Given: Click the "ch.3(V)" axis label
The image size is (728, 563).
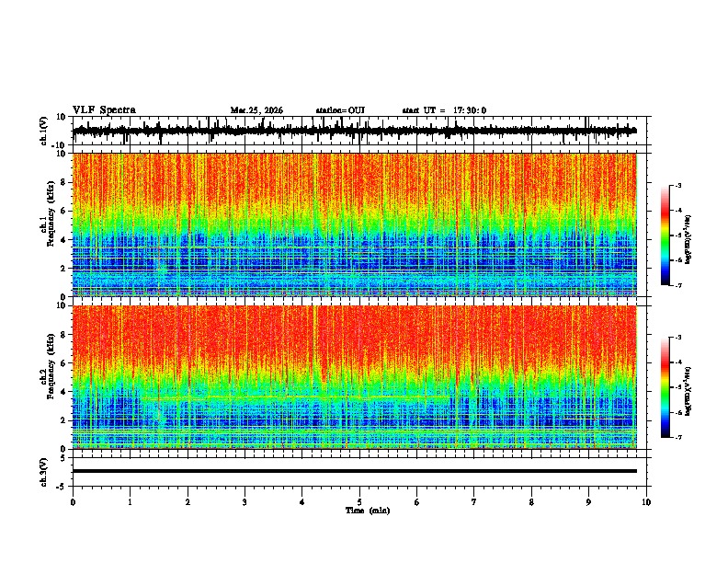Looking at the screenshot, I should pos(44,472).
